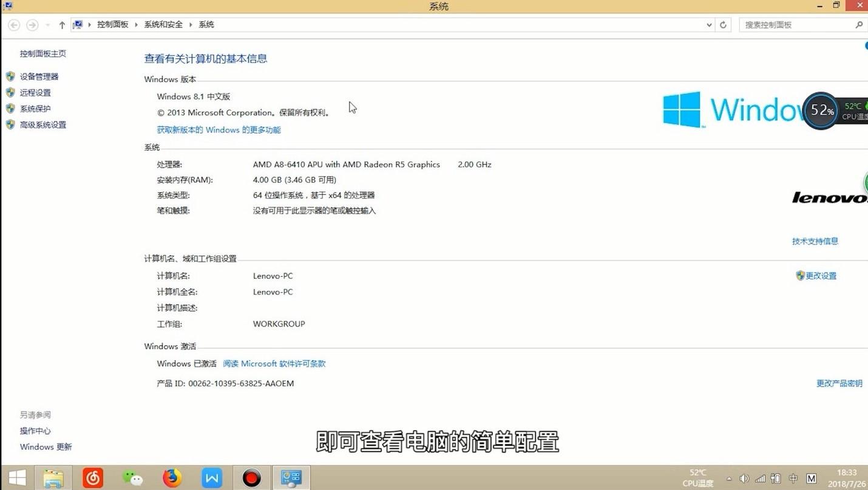
Task: Launch Firefox from the taskbar
Action: [172, 478]
